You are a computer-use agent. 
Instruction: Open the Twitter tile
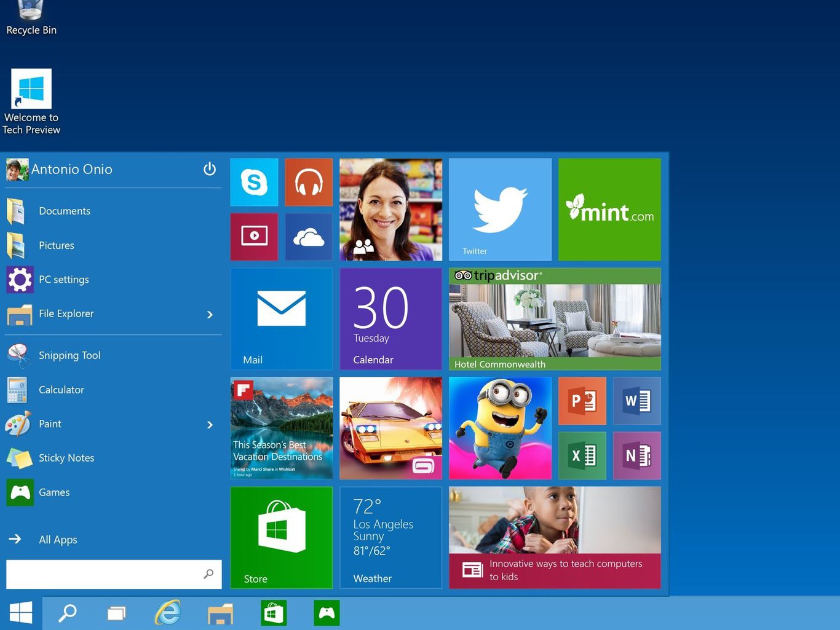tap(500, 210)
